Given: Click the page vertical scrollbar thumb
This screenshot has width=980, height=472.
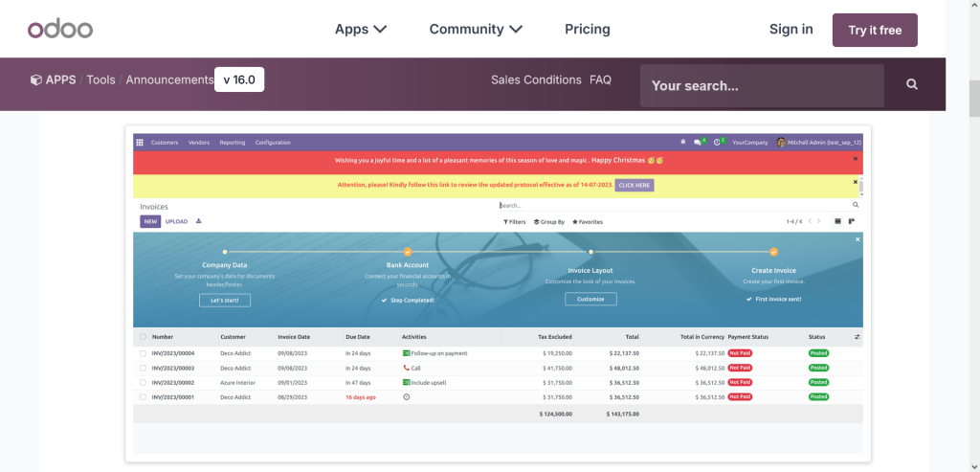Looking at the screenshot, I should 974,99.
